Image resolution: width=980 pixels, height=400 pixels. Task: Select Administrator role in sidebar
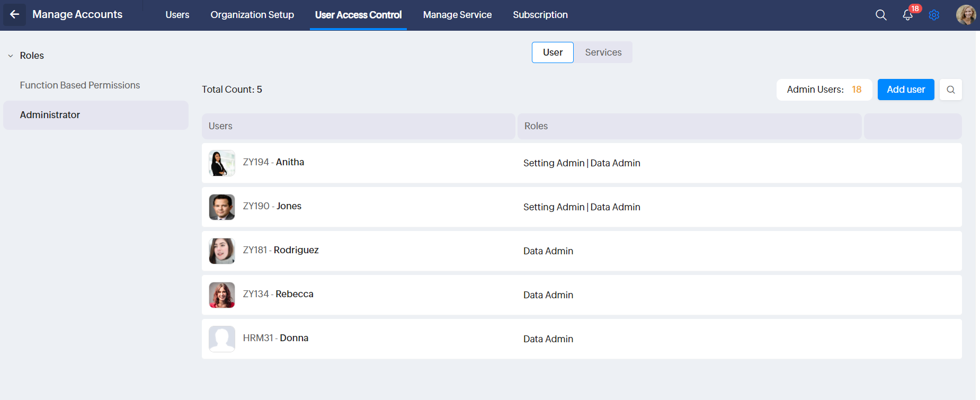tap(50, 115)
